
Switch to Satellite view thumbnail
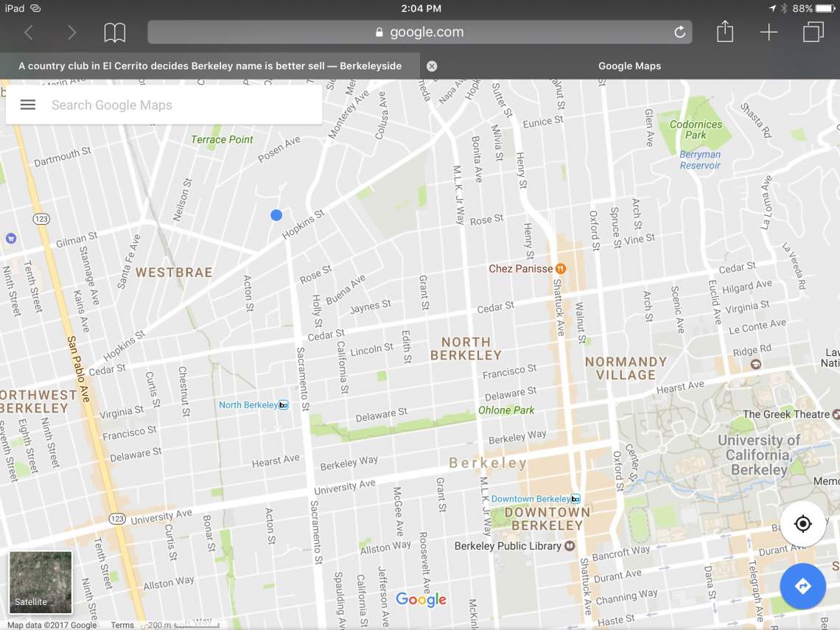click(41, 582)
